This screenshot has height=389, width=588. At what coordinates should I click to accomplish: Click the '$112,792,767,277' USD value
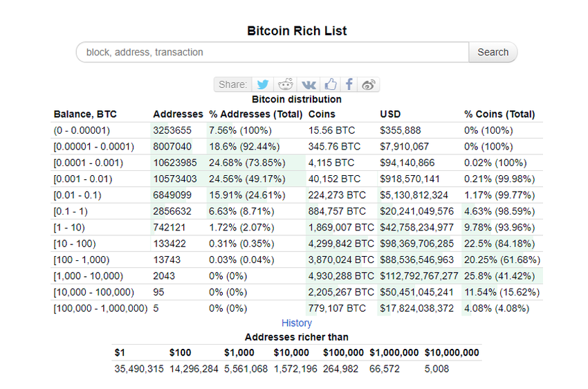pyautogui.click(x=419, y=275)
